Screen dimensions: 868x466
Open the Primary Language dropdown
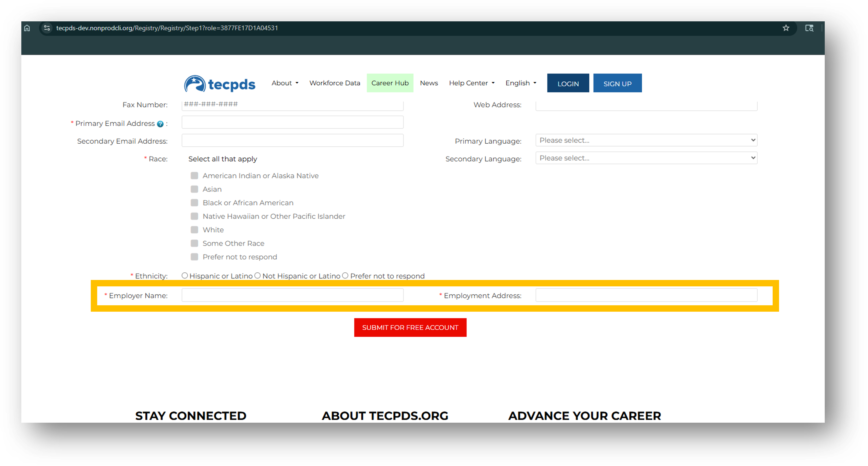[x=646, y=140]
